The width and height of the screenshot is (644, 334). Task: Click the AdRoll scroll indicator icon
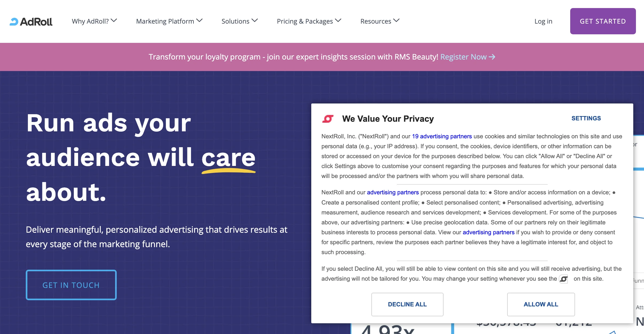coord(563,279)
